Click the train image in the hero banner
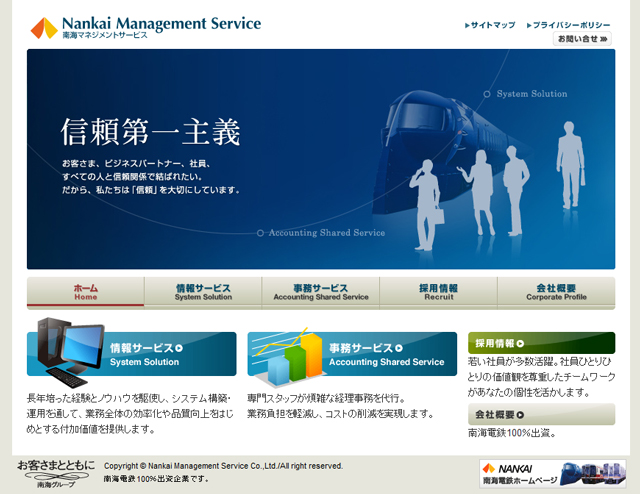Viewport: 640px width, 494px height. click(x=449, y=151)
